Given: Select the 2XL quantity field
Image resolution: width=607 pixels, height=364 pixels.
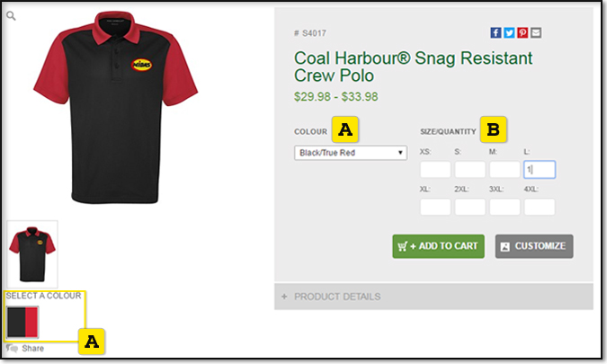Looking at the screenshot, I should coord(469,208).
